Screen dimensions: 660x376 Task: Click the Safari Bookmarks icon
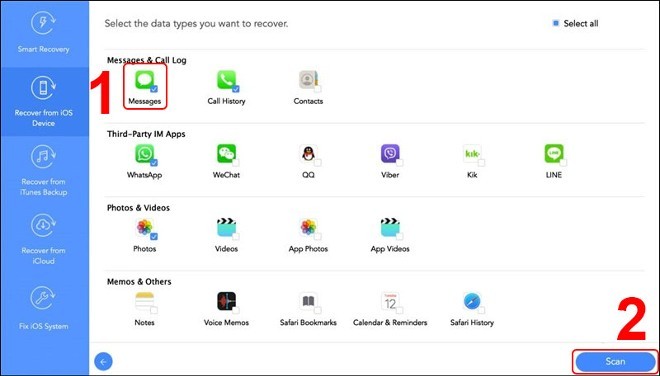pos(309,301)
